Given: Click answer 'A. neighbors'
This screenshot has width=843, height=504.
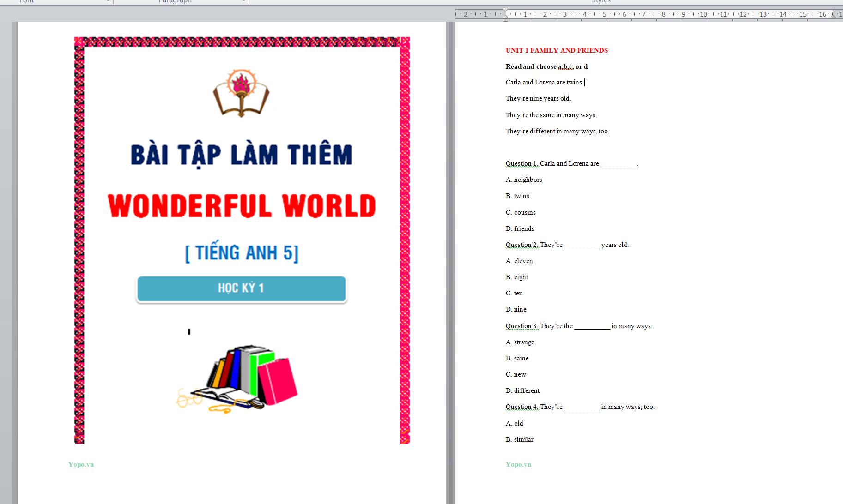Looking at the screenshot, I should point(524,180).
